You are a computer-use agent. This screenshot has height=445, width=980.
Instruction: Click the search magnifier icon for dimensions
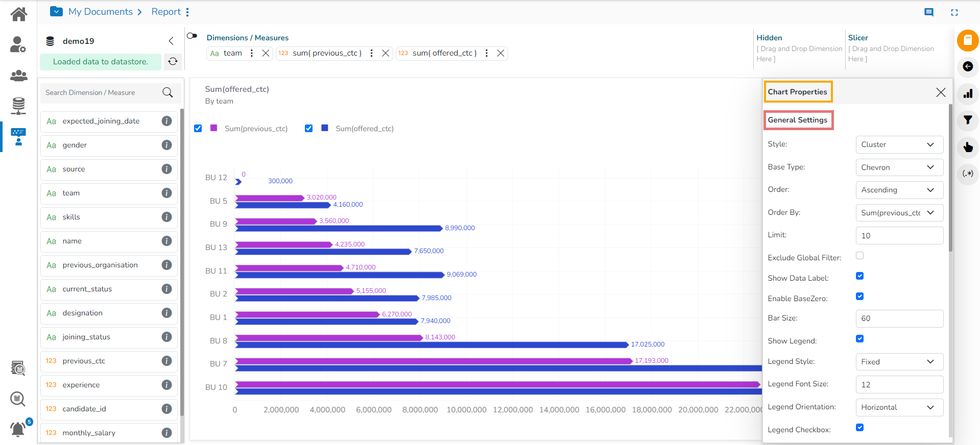(x=168, y=92)
